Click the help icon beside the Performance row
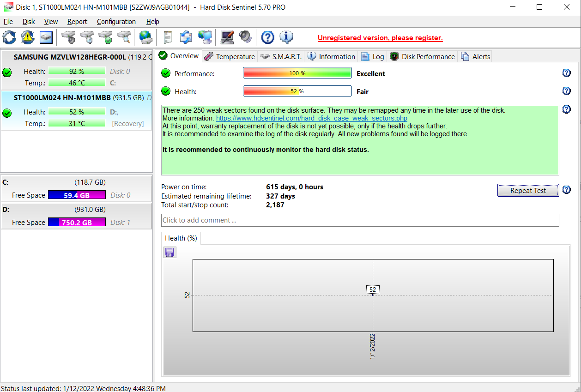Viewport: 581px width, 392px height. coord(567,73)
